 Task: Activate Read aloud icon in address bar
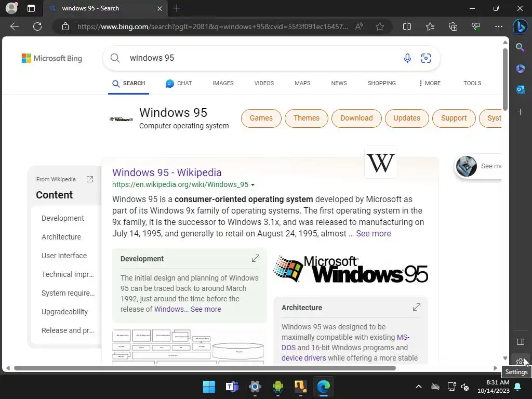click(359, 26)
